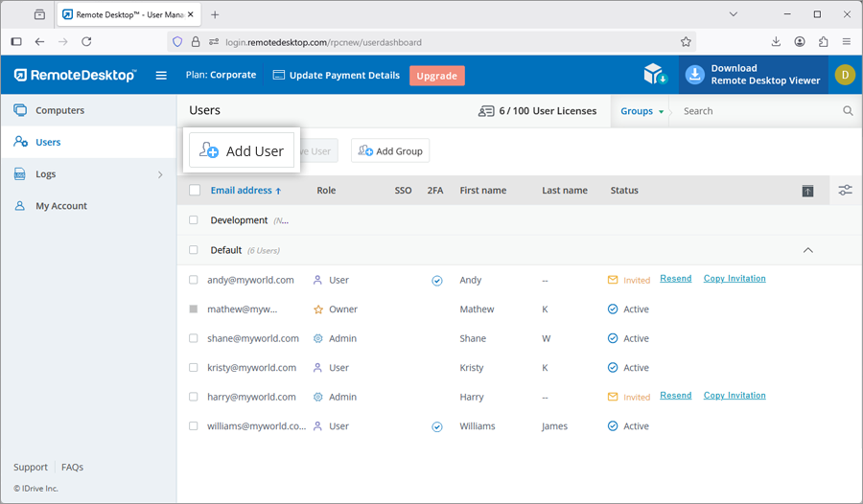Screen dimensions: 863x504
Task: Resend invitation to harry@myworld.com
Action: [x=675, y=396]
